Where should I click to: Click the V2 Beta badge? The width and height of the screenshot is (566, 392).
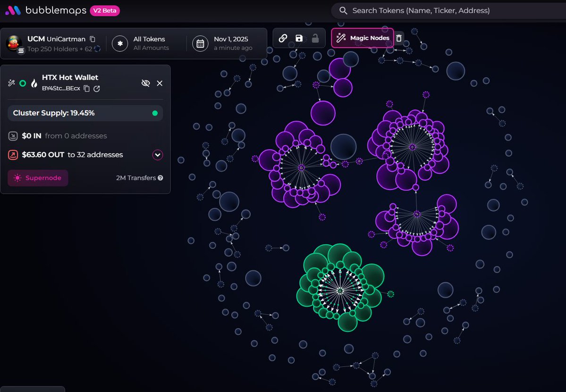pyautogui.click(x=105, y=10)
